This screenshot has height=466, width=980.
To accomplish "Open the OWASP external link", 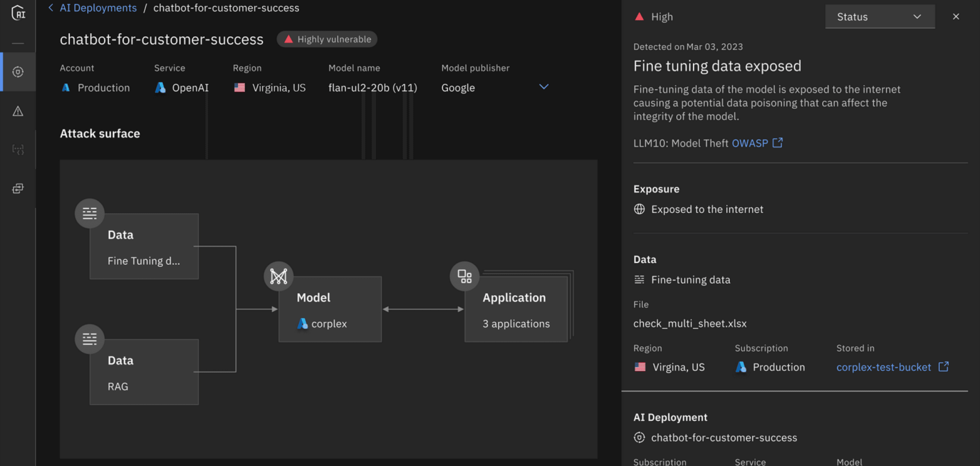I will tap(757, 143).
